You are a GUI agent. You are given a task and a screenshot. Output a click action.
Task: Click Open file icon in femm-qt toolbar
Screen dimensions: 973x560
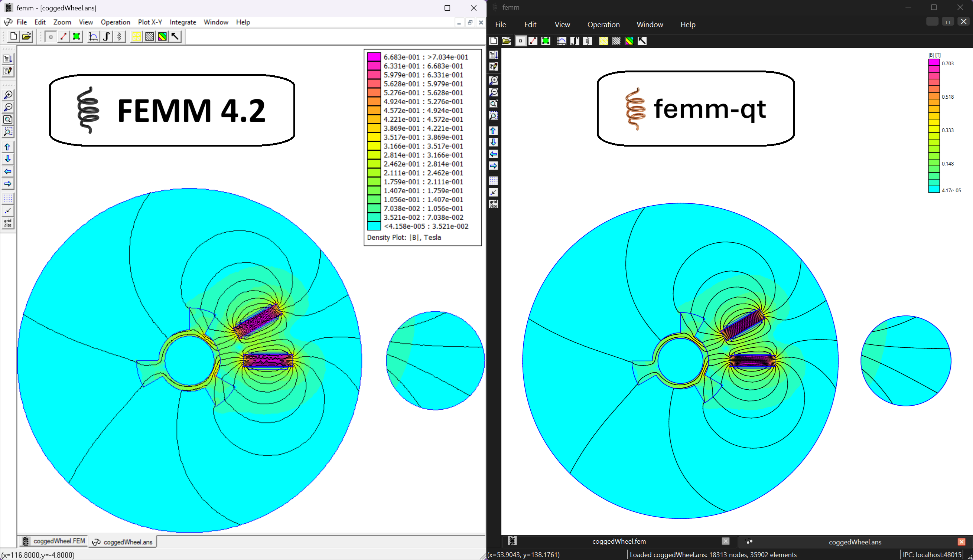(507, 41)
